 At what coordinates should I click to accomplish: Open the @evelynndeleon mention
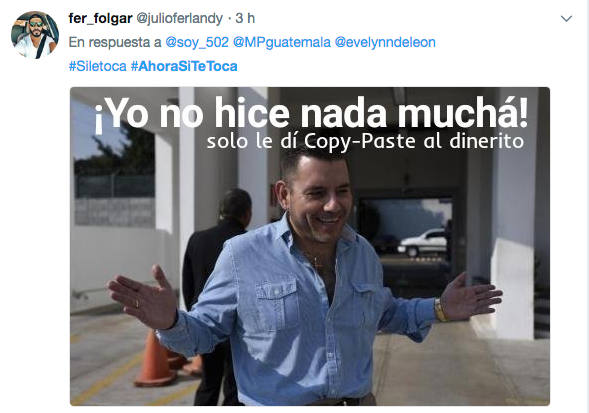[385, 42]
